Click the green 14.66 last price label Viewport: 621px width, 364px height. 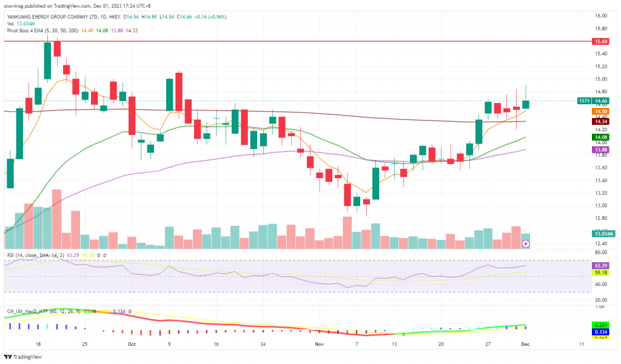[601, 101]
